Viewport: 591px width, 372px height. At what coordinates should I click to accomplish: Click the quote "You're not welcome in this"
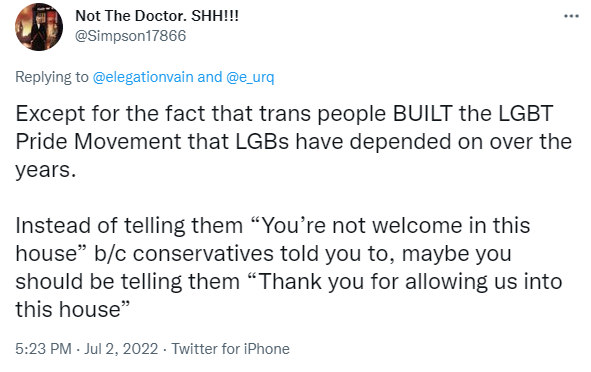tap(390, 226)
